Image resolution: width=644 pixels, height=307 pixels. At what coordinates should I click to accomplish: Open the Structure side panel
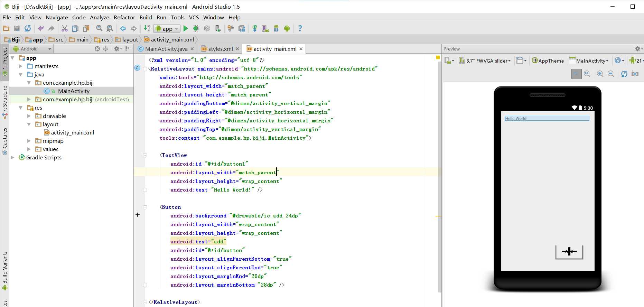pyautogui.click(x=5, y=102)
